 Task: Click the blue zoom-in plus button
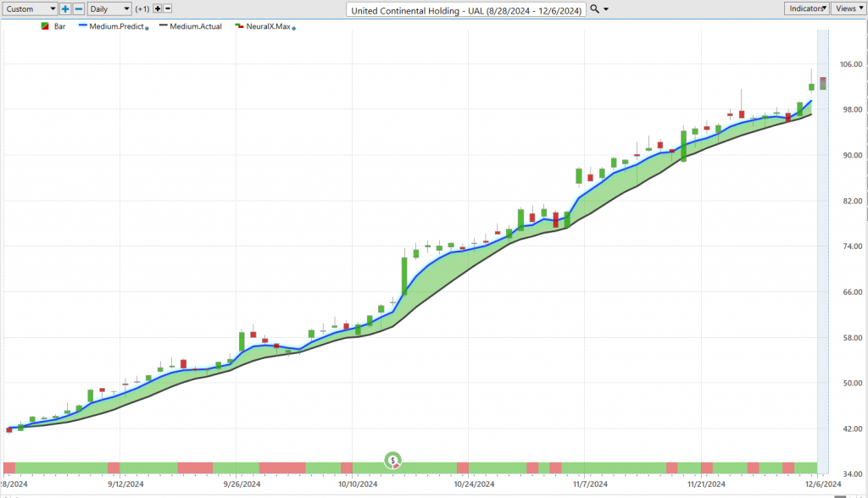(65, 8)
